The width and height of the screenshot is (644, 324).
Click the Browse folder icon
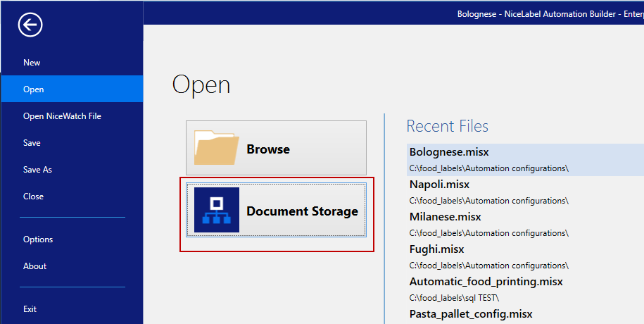click(217, 149)
